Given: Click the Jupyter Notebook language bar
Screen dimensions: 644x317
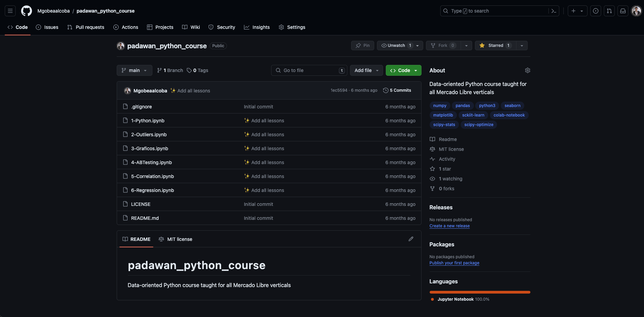Looking at the screenshot, I should click(x=480, y=292).
